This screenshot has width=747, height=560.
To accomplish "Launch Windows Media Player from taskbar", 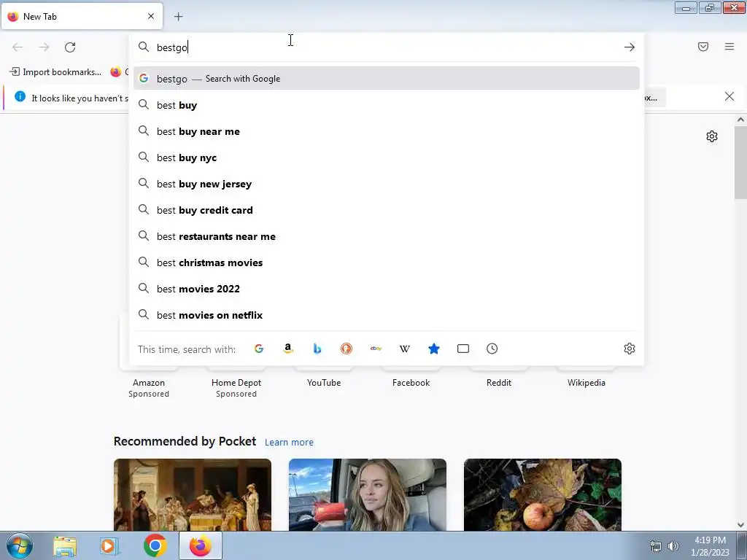I will pos(109,545).
